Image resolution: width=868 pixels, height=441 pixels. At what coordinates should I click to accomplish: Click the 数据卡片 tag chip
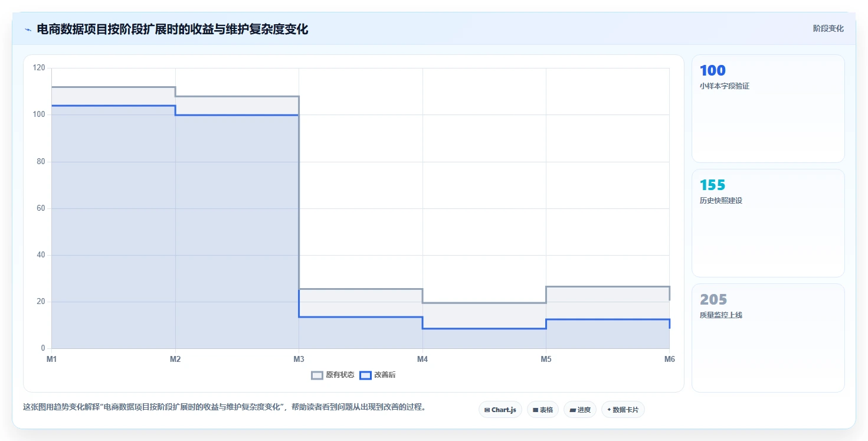point(623,410)
